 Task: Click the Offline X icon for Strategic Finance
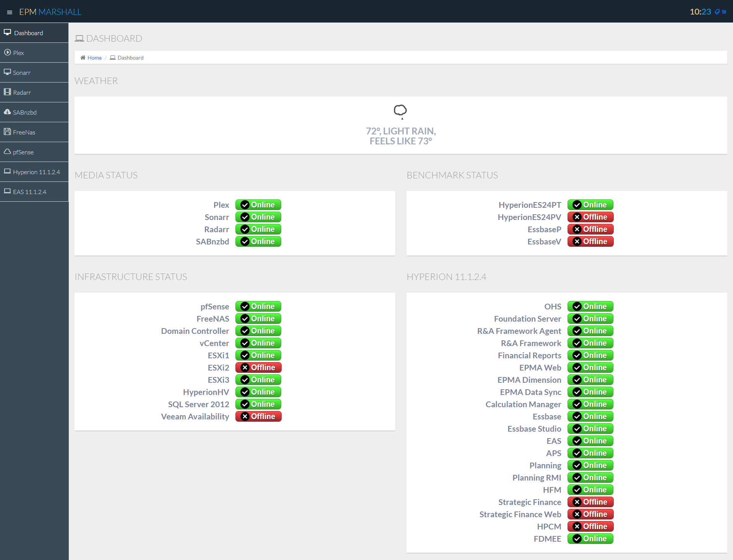[577, 502]
